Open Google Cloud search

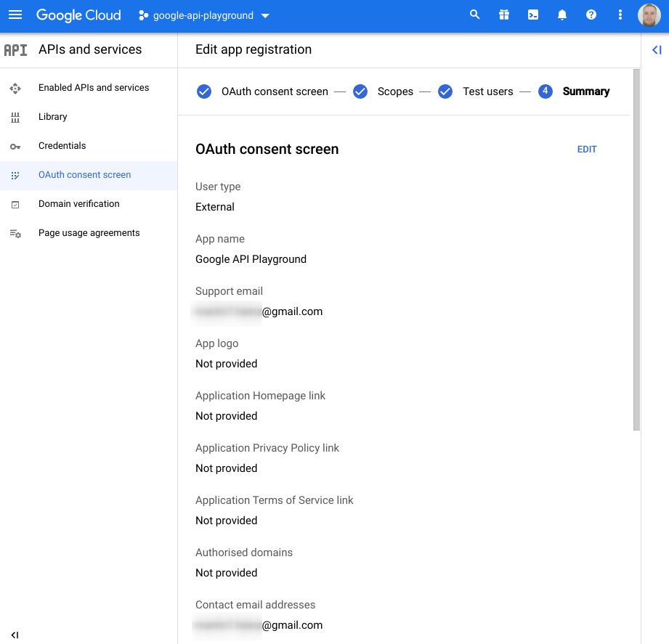click(474, 15)
